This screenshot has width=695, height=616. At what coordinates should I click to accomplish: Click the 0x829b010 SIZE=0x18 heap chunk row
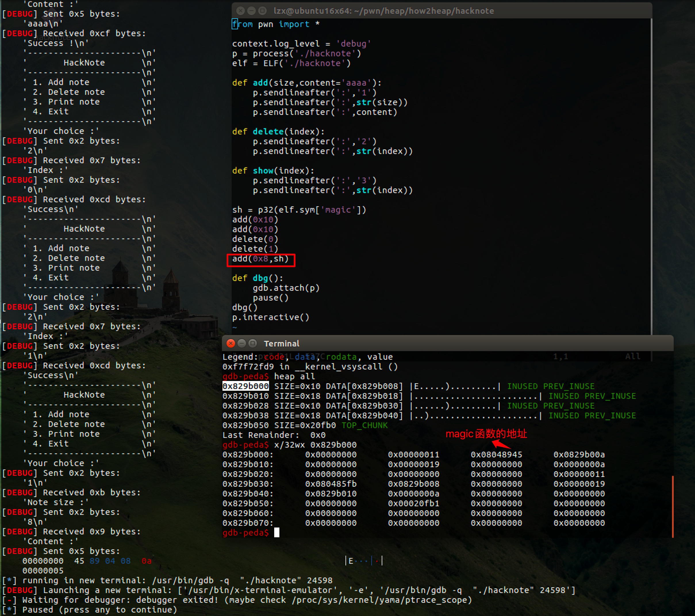(x=429, y=396)
